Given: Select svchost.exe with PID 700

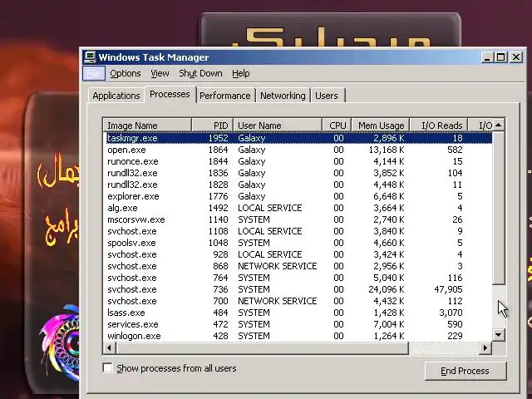Looking at the screenshot, I should coord(298,301).
